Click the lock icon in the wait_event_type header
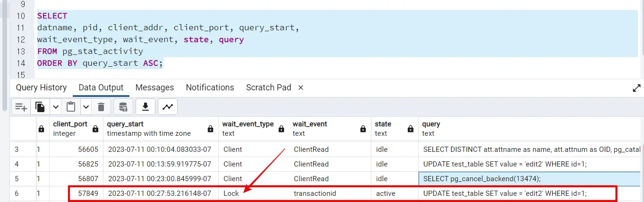The image size is (644, 202). click(282, 129)
